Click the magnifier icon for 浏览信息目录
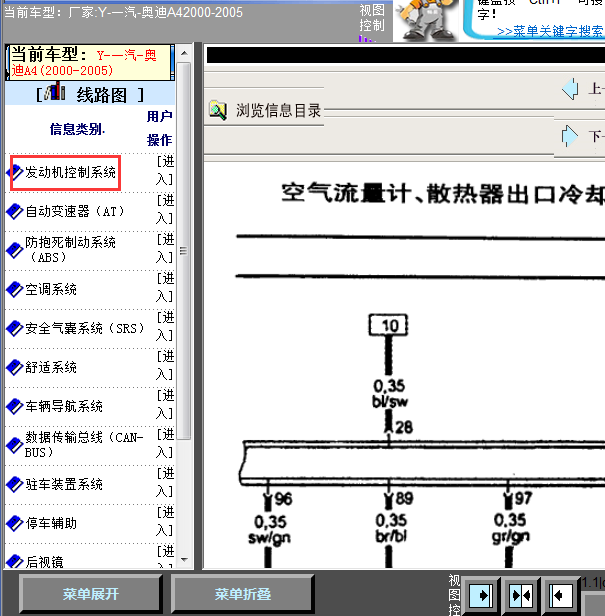605x616 pixels. click(218, 110)
